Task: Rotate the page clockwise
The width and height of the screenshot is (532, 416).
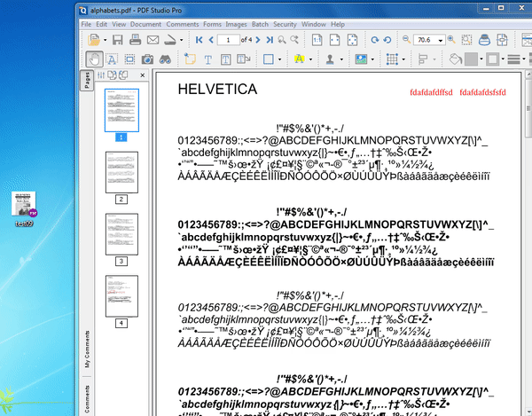Action: tap(374, 40)
